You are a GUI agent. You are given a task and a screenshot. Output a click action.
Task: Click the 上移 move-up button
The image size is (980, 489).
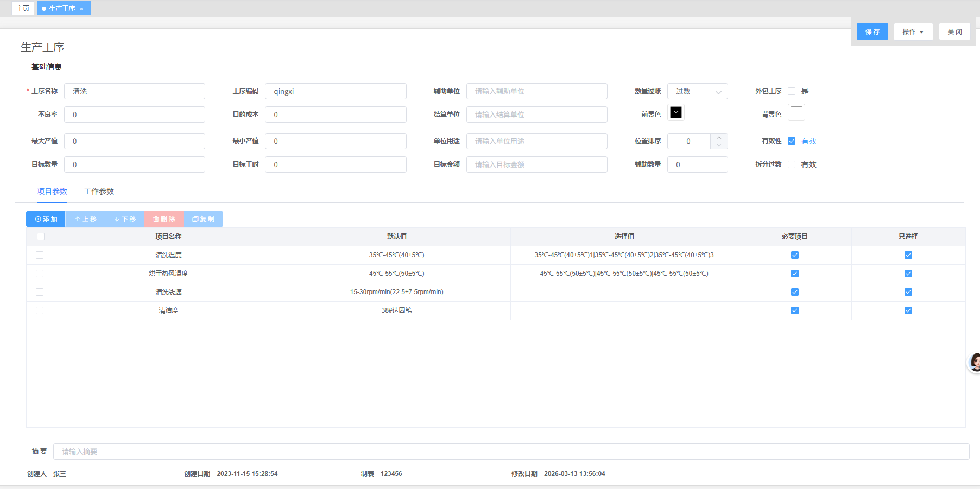point(86,219)
